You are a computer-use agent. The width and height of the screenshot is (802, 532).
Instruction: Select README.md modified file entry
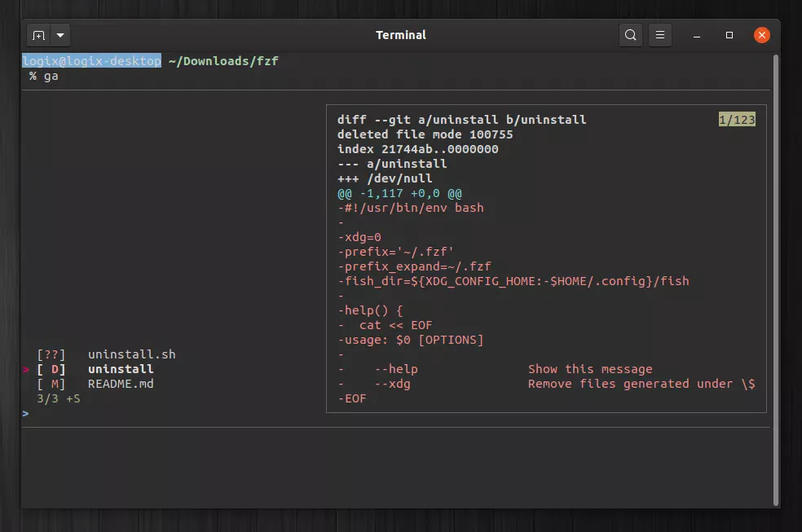tap(121, 384)
